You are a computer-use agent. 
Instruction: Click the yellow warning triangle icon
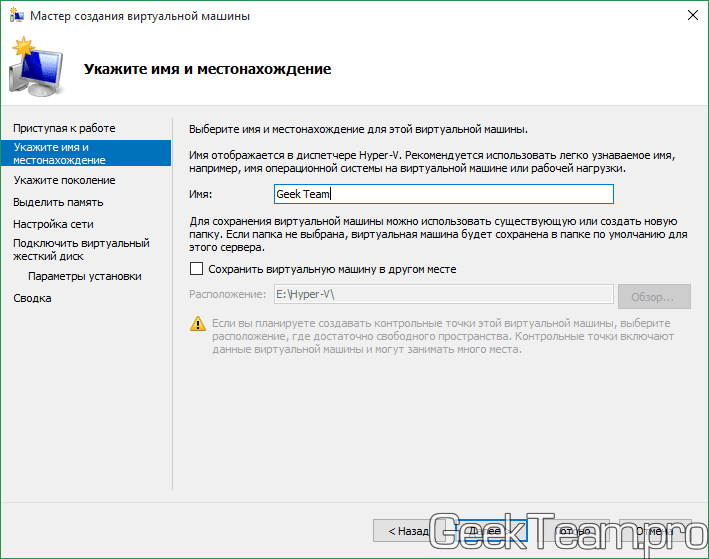198,324
